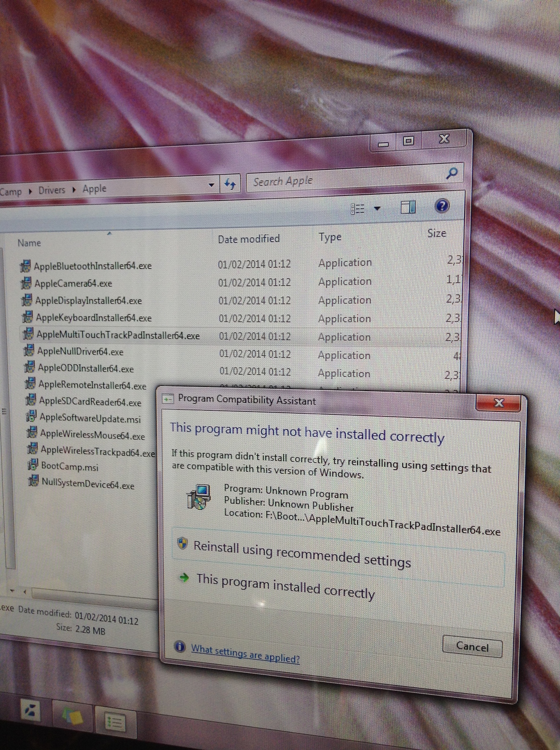Click AppleBluetoothInstaller64.exe file icon
The width and height of the screenshot is (560, 750).
point(25,266)
